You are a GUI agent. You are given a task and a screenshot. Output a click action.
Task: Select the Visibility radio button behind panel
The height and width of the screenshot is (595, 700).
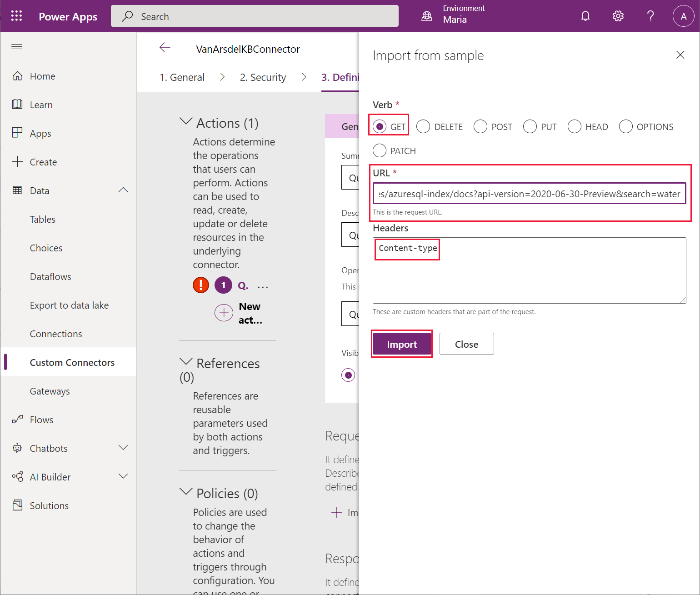click(x=348, y=375)
